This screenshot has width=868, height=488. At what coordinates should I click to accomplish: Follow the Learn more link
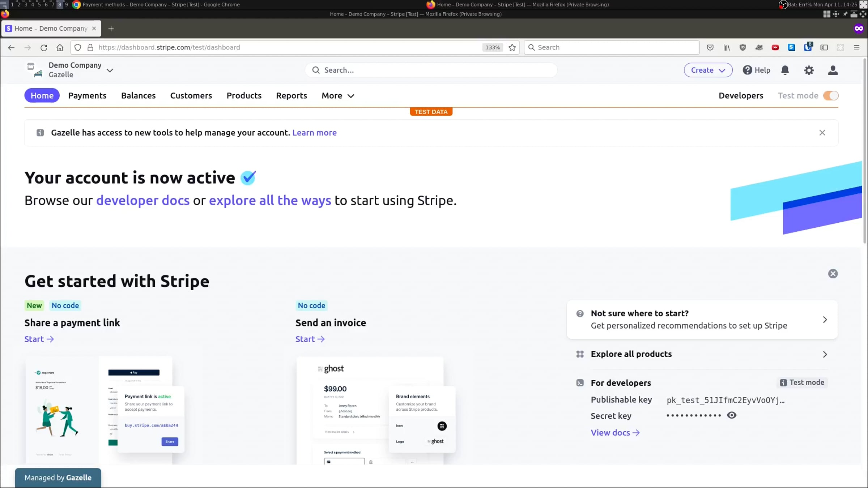click(314, 133)
